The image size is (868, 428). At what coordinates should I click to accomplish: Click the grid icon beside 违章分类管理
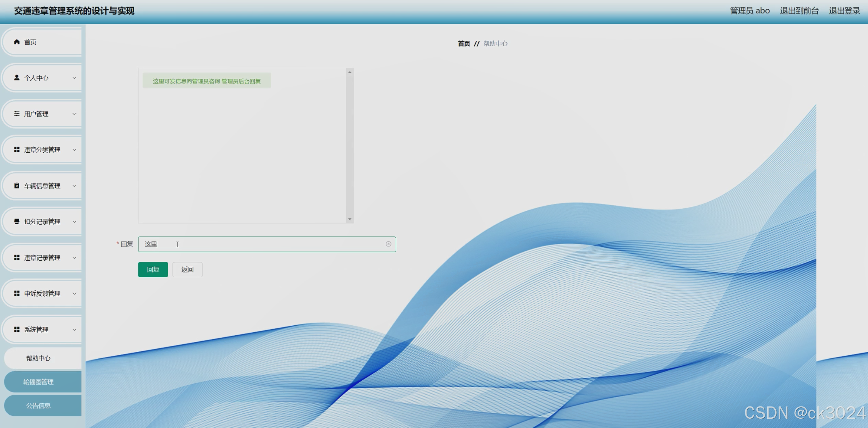click(17, 150)
